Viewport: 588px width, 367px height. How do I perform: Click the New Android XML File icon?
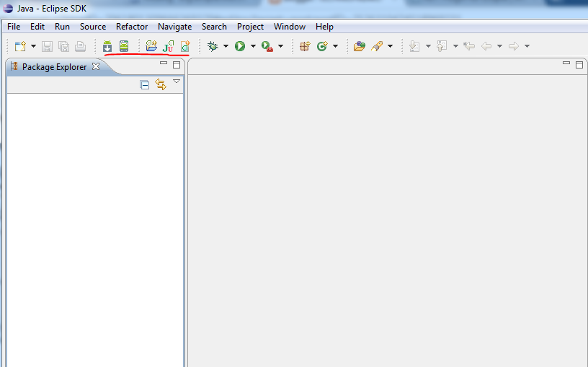pyautogui.click(x=185, y=46)
